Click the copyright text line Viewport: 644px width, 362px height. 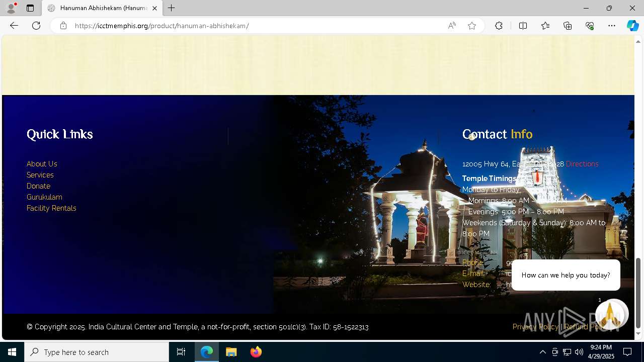(198, 327)
